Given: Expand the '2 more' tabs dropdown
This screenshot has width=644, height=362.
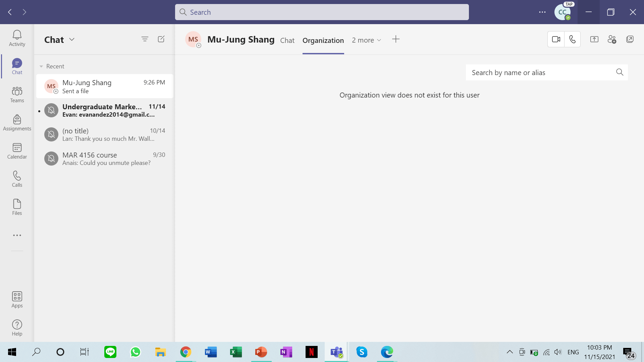Looking at the screenshot, I should click(366, 40).
